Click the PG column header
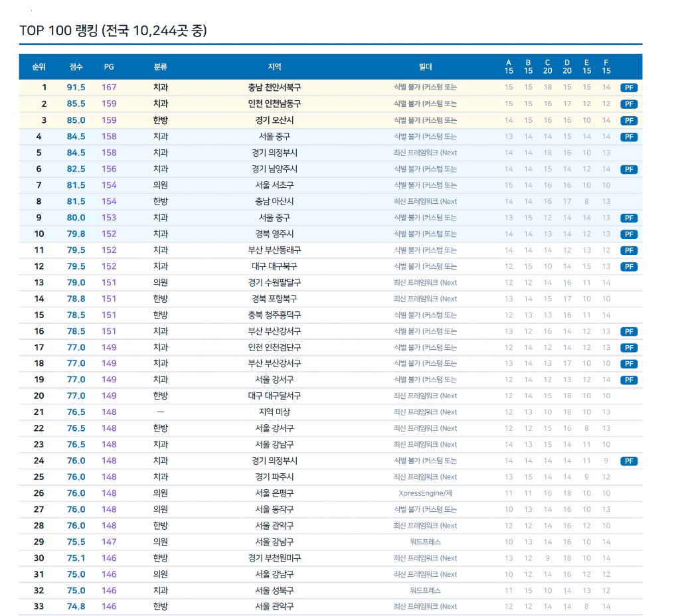The height and width of the screenshot is (616, 680). (x=109, y=67)
